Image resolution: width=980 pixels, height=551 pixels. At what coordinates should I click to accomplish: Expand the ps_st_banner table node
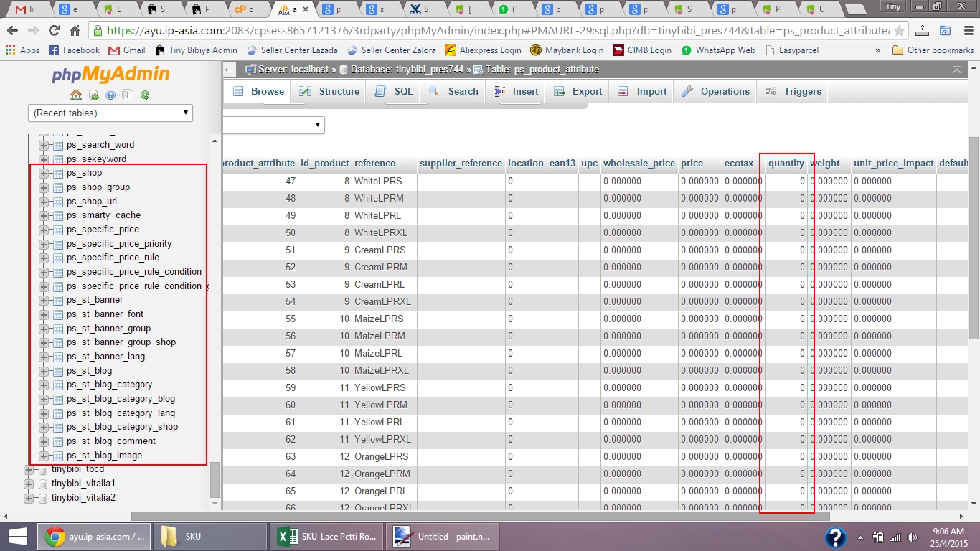tap(44, 300)
